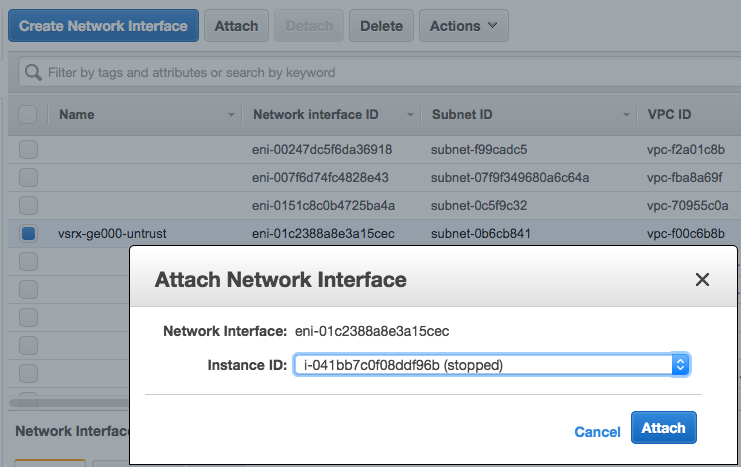741x467 pixels.
Task: Click the Cancel link in dialog
Action: point(597,431)
